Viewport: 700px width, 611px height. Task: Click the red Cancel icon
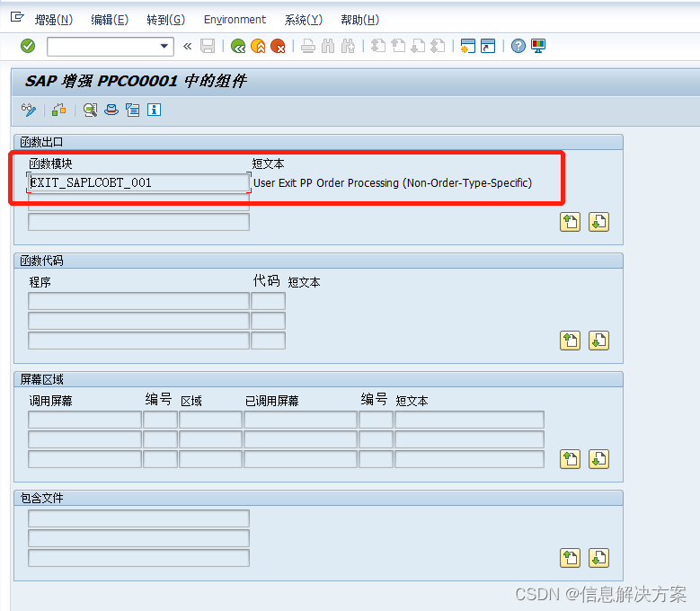pyautogui.click(x=278, y=46)
